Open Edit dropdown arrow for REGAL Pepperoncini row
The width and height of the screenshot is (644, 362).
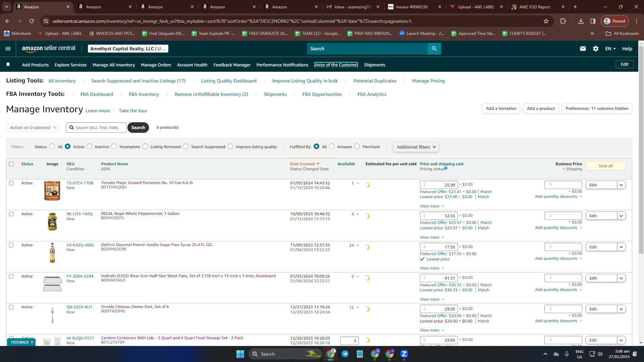[x=621, y=216]
